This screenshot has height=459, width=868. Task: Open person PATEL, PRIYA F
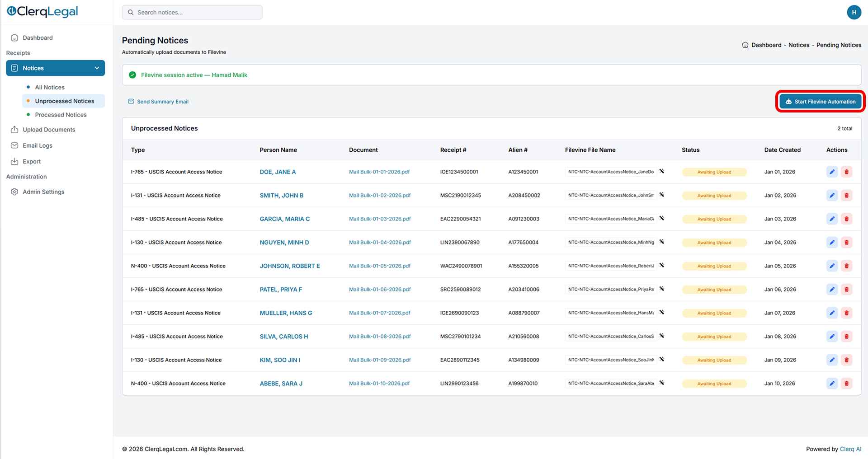pyautogui.click(x=281, y=290)
